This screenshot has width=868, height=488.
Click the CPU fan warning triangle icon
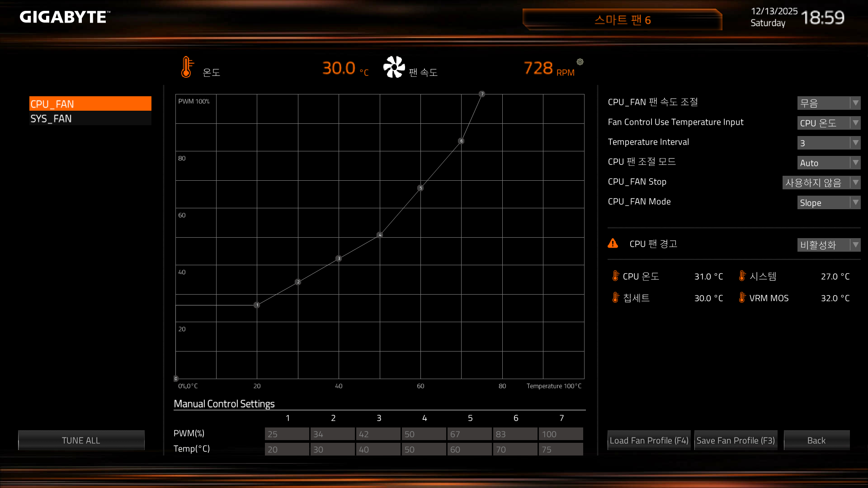(x=613, y=244)
